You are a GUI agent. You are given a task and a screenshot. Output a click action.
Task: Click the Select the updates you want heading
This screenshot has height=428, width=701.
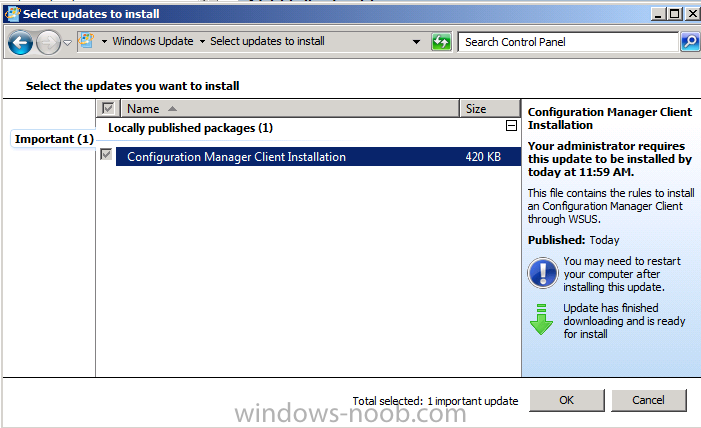(132, 86)
